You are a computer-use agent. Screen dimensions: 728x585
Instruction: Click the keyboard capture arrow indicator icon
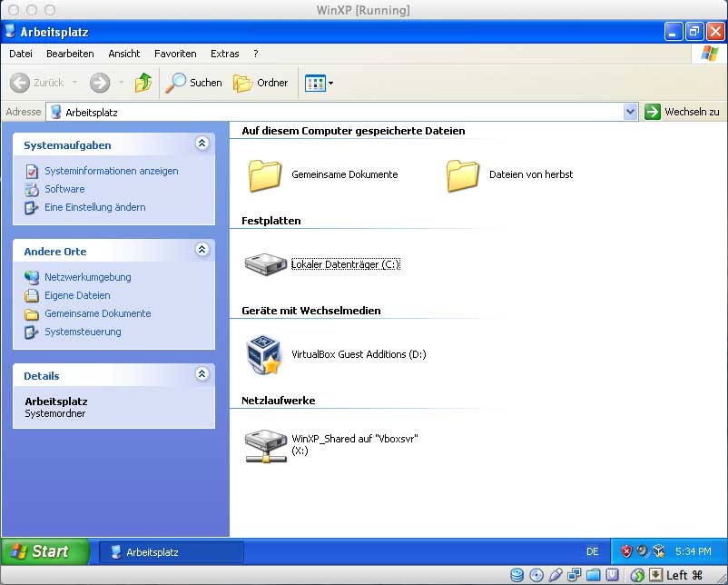pyautogui.click(x=656, y=575)
